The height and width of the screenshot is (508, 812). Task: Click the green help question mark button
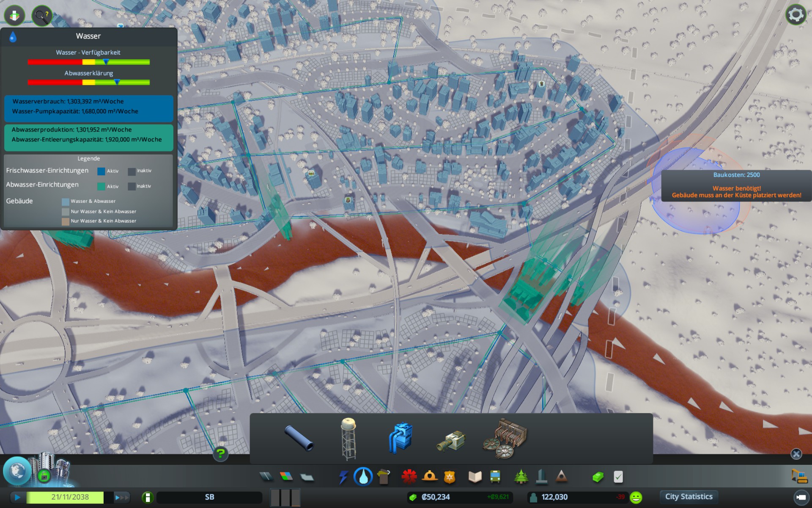(x=220, y=454)
